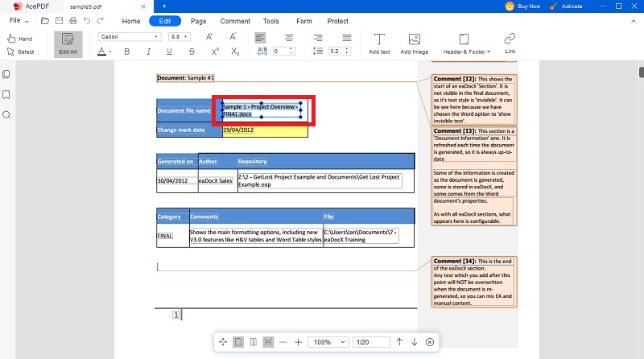Open the Comment tab

235,21
